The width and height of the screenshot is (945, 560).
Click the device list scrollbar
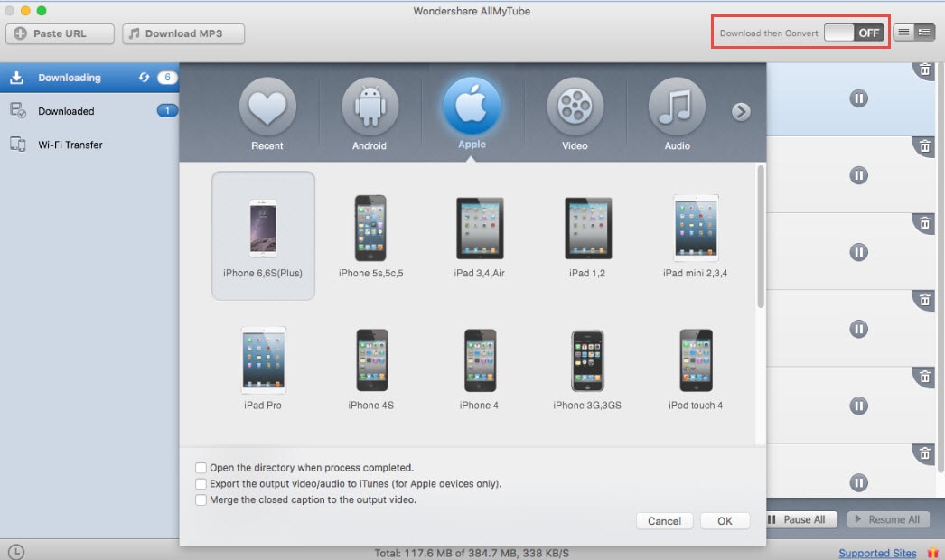pyautogui.click(x=761, y=237)
